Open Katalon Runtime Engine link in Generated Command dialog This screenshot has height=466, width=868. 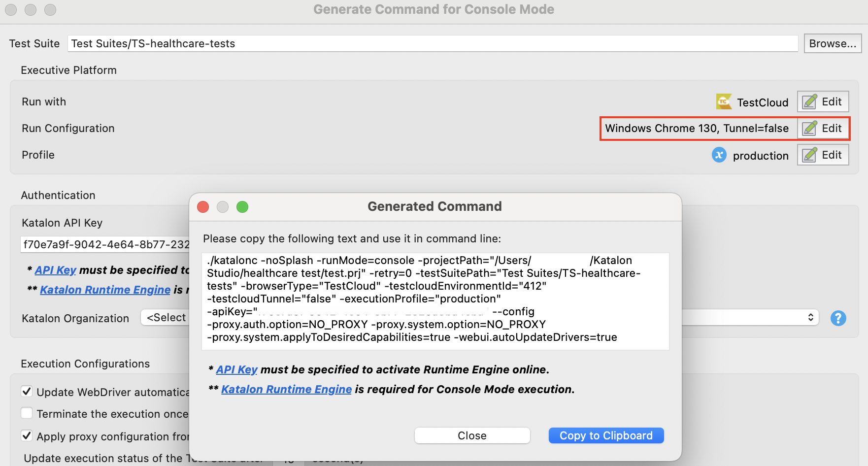(x=287, y=389)
